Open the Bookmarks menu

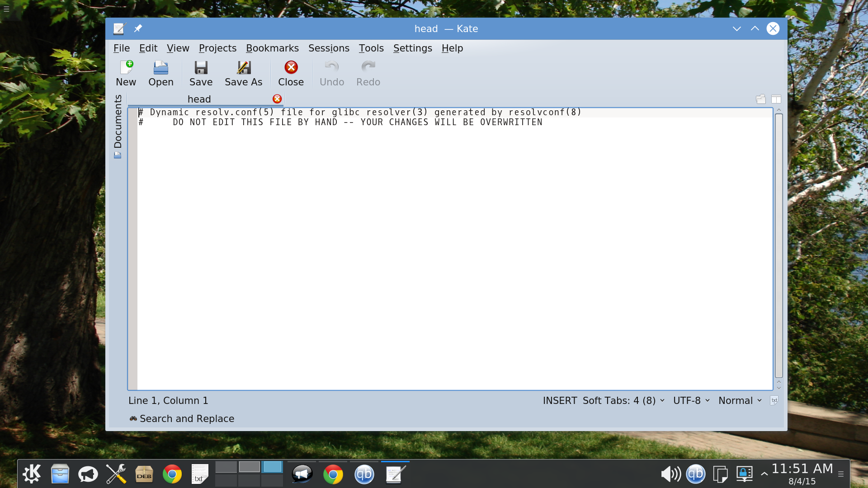(x=272, y=48)
